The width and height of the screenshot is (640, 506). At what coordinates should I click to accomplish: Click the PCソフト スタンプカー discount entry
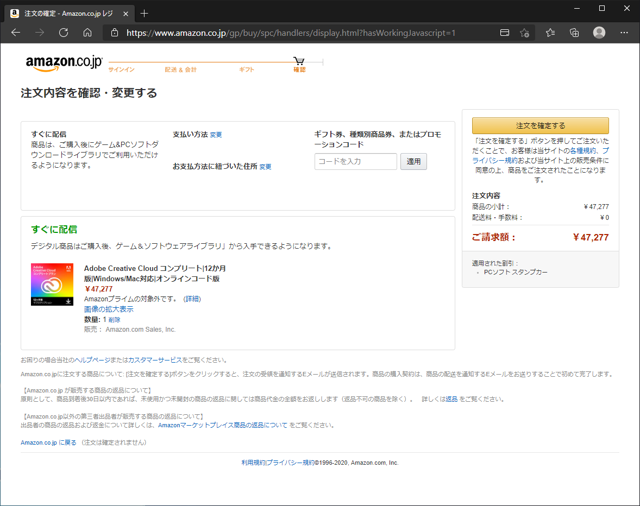pos(516,272)
